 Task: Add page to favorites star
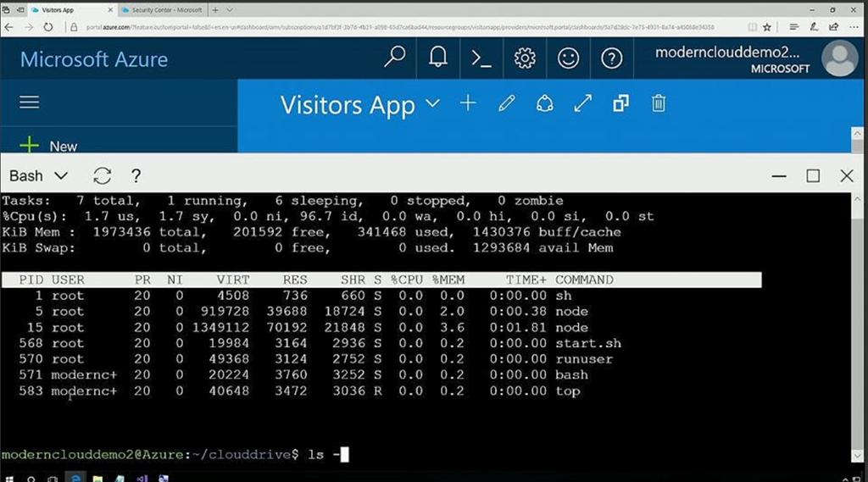(x=766, y=27)
